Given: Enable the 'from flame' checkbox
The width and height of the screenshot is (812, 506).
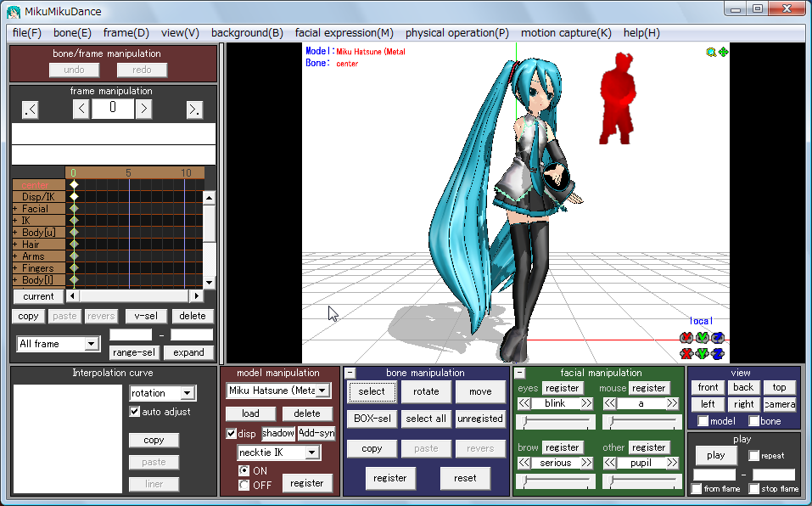Looking at the screenshot, I should [x=697, y=488].
